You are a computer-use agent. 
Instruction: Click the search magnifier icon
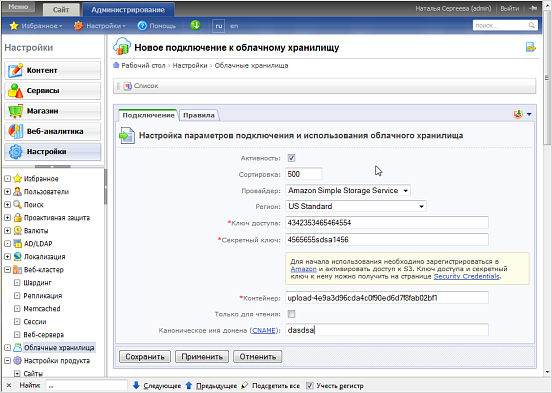pyautogui.click(x=532, y=25)
